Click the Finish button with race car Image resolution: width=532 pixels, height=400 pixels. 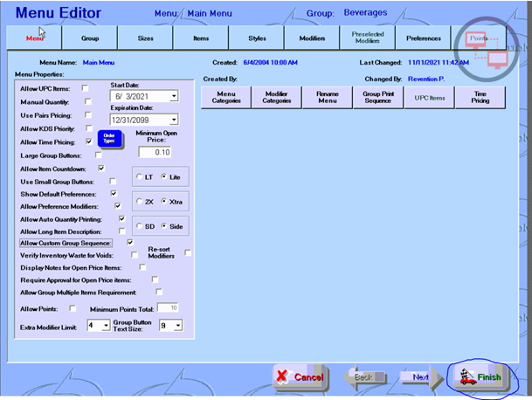(x=481, y=377)
